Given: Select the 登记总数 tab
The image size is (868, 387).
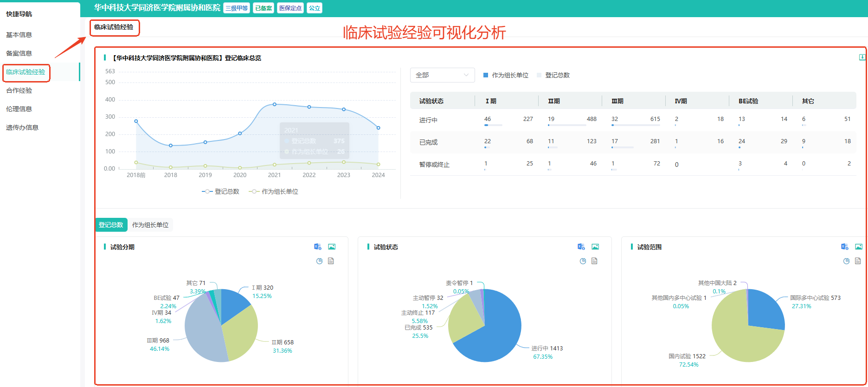Looking at the screenshot, I should pos(111,225).
